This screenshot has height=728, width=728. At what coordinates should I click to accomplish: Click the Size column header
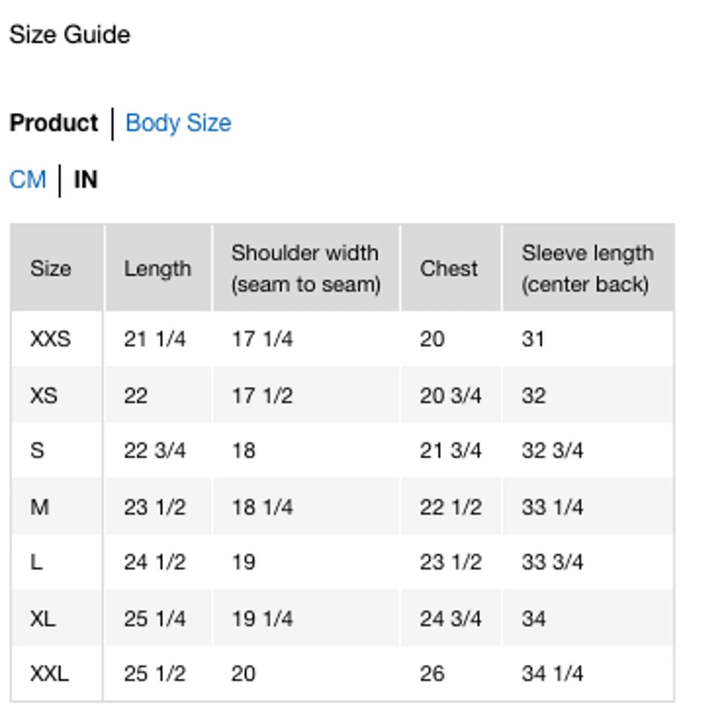[x=51, y=268]
